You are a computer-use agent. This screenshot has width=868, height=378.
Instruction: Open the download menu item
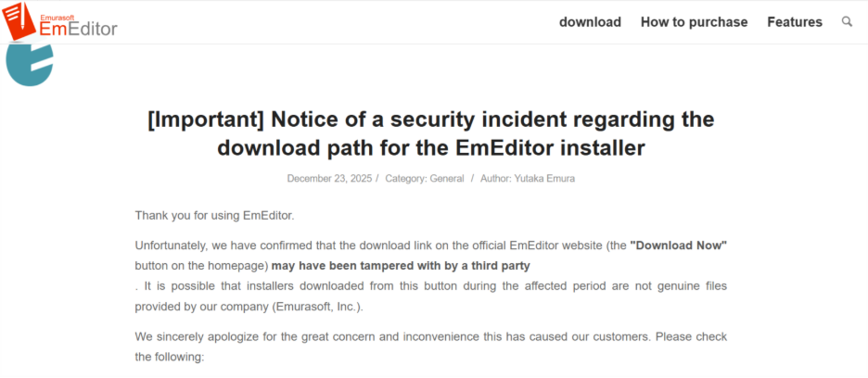click(590, 22)
